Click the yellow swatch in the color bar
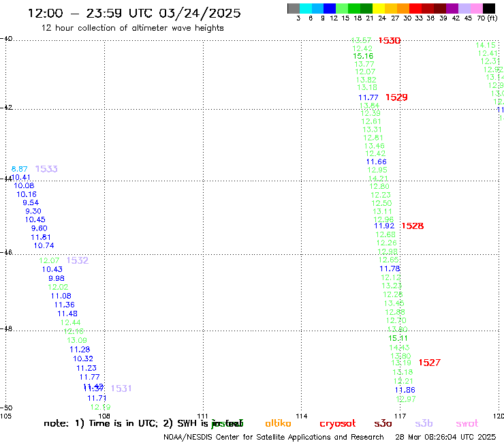 379,8
